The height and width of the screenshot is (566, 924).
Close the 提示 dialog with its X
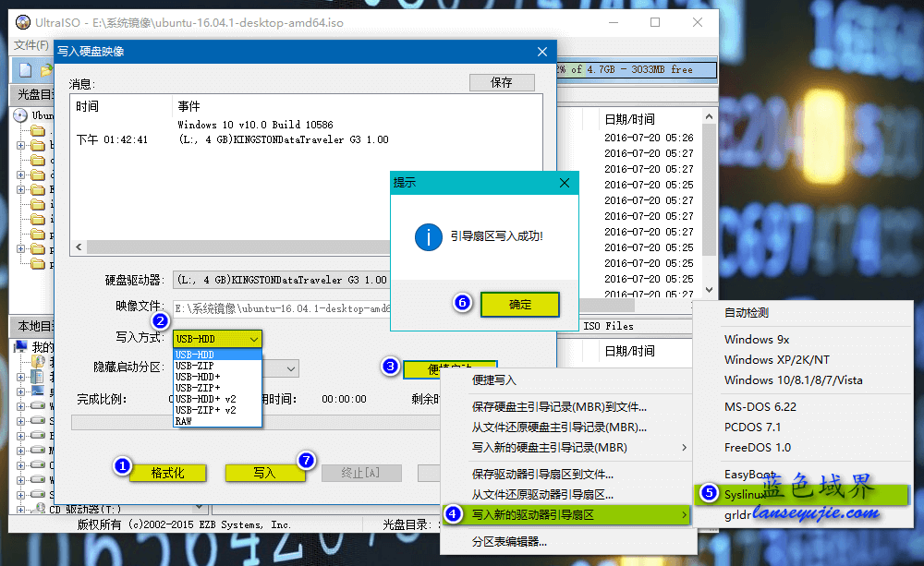[x=564, y=183]
